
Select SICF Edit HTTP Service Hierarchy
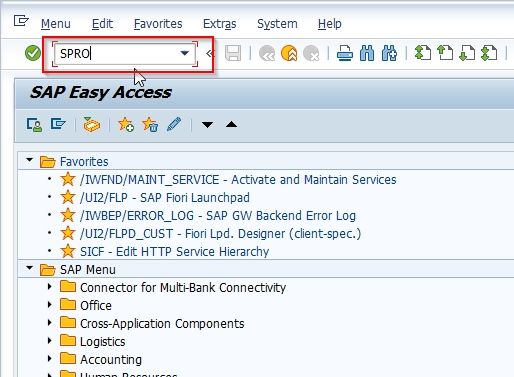click(x=174, y=252)
